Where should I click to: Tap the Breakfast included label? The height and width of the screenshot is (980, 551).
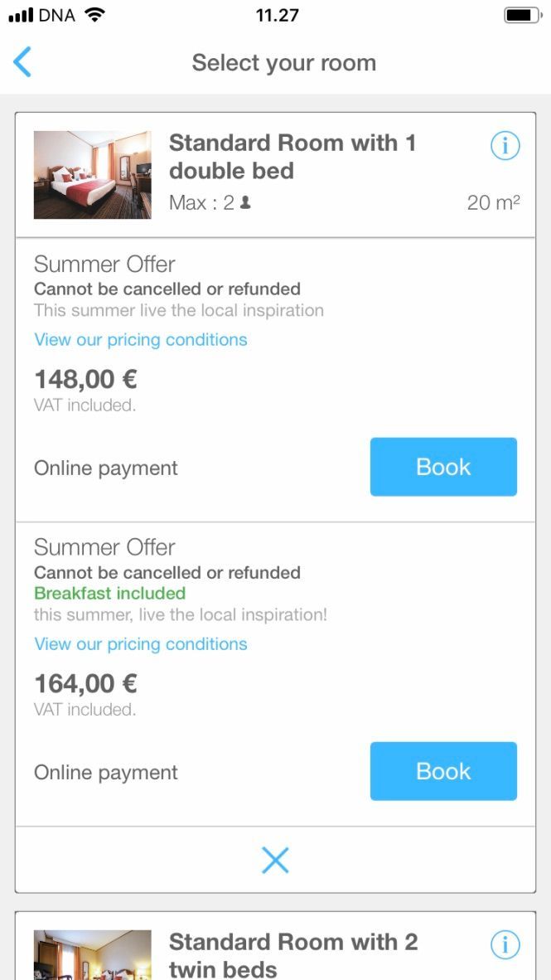110,593
